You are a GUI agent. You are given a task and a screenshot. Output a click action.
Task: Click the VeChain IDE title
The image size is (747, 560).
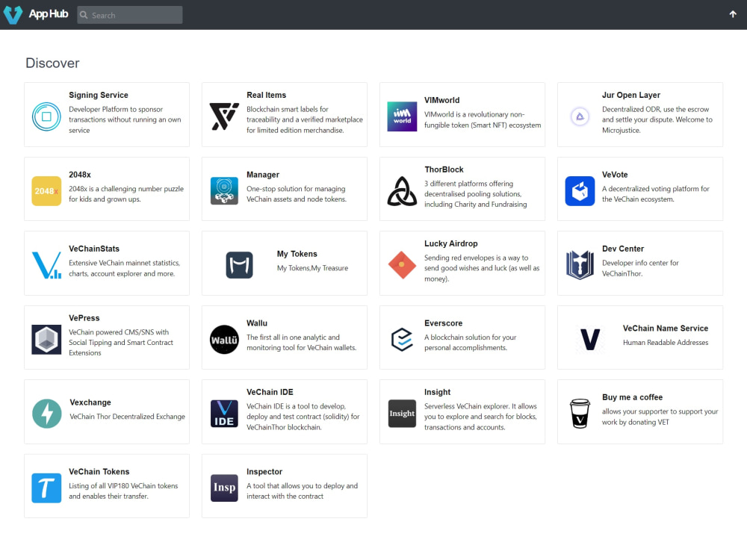coord(270,392)
